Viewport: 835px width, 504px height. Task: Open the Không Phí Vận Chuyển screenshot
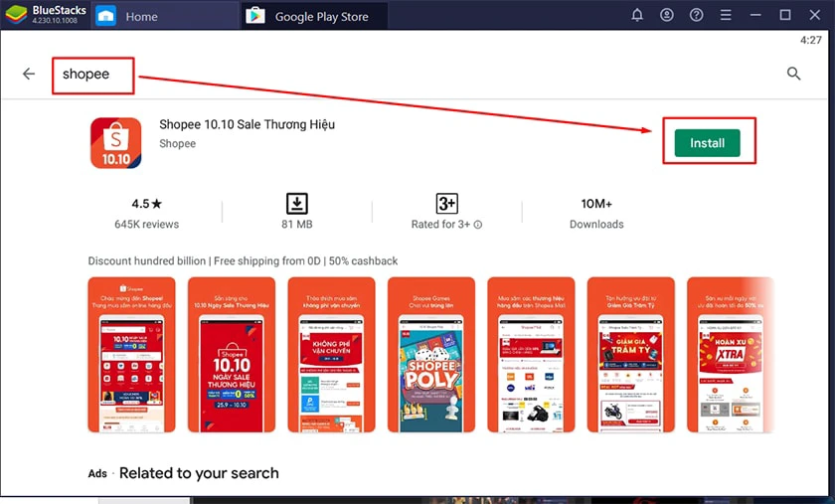pos(331,354)
